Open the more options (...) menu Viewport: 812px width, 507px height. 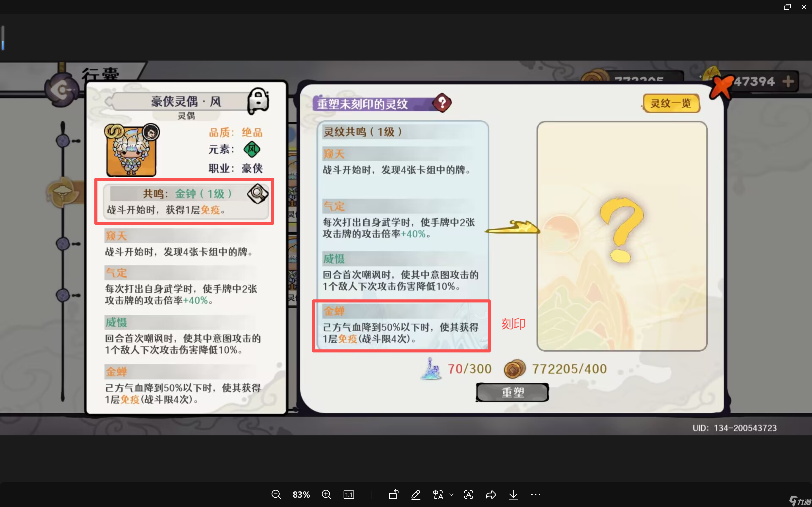(535, 495)
